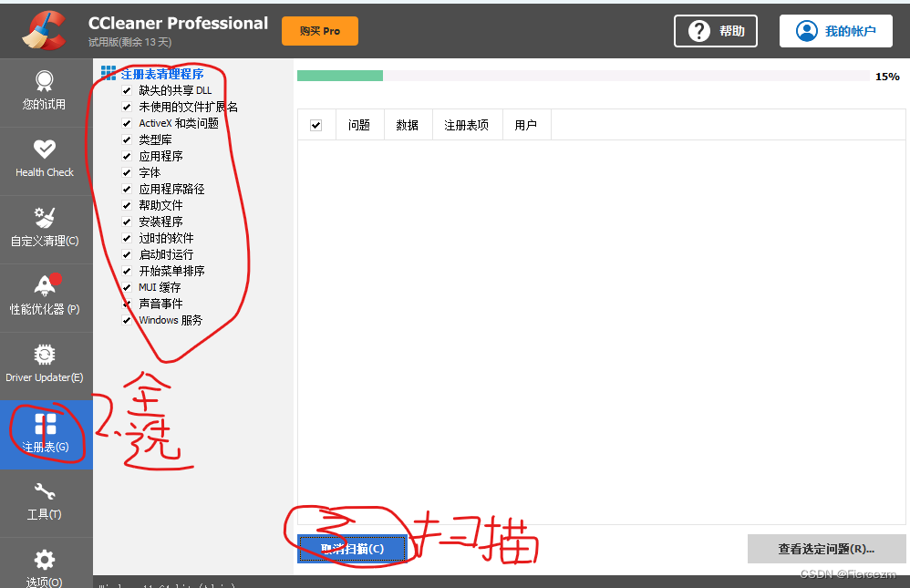The height and width of the screenshot is (588, 910).
Task: Click the 购买 Pro button
Action: click(320, 31)
